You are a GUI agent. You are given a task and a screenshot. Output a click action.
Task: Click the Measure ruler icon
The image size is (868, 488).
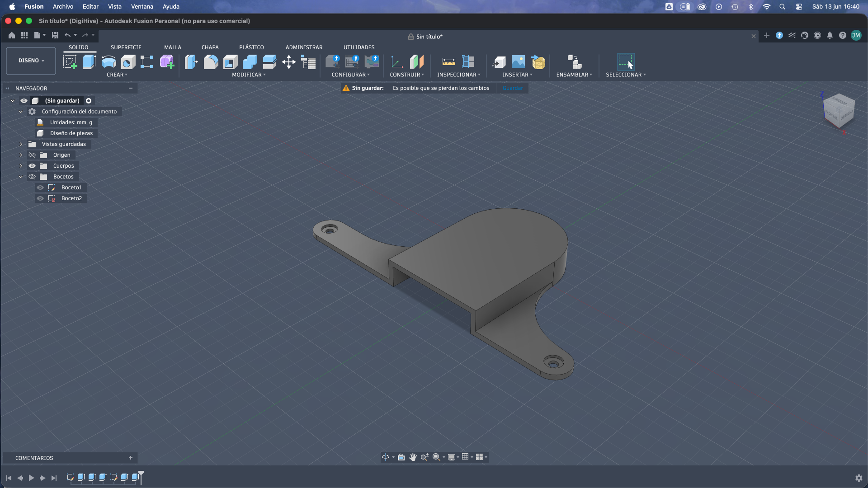point(448,62)
